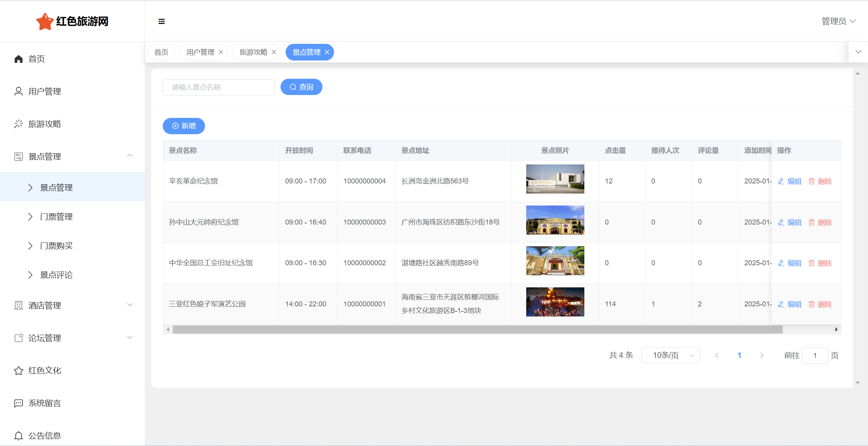Viewport: 868px width, 446px height.
Task: Click 编辑 for 辛亥革命纪念馆 row
Action: tap(790, 182)
